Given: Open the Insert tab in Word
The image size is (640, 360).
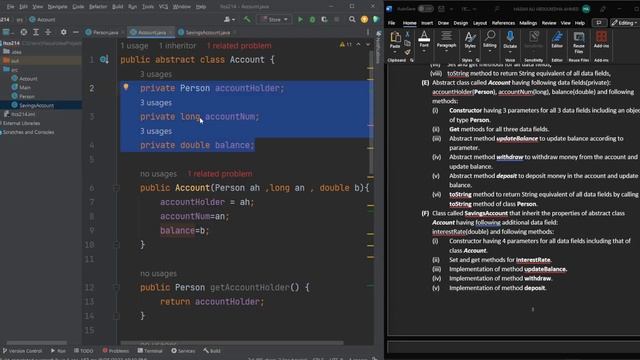Looking at the screenshot, I should [x=427, y=23].
